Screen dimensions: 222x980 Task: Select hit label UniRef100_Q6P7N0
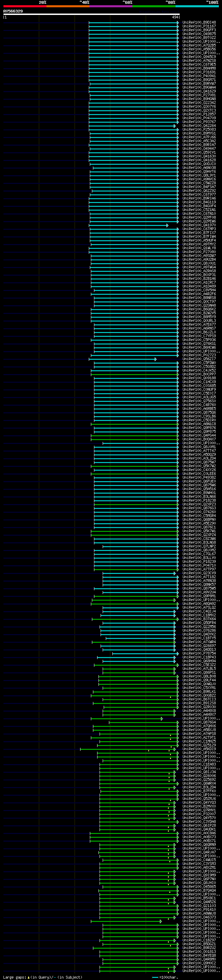[x=199, y=879]
